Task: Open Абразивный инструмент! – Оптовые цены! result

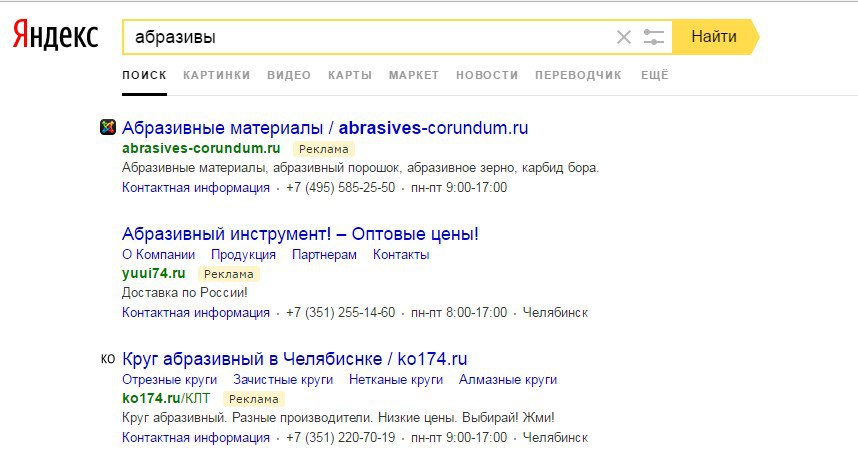Action: pos(300,234)
